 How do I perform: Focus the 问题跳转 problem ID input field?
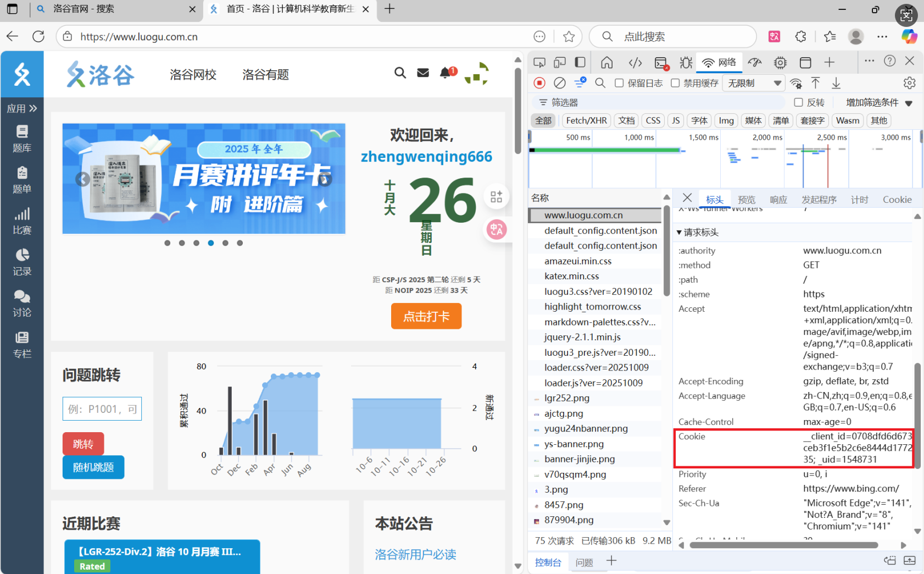[x=102, y=409]
